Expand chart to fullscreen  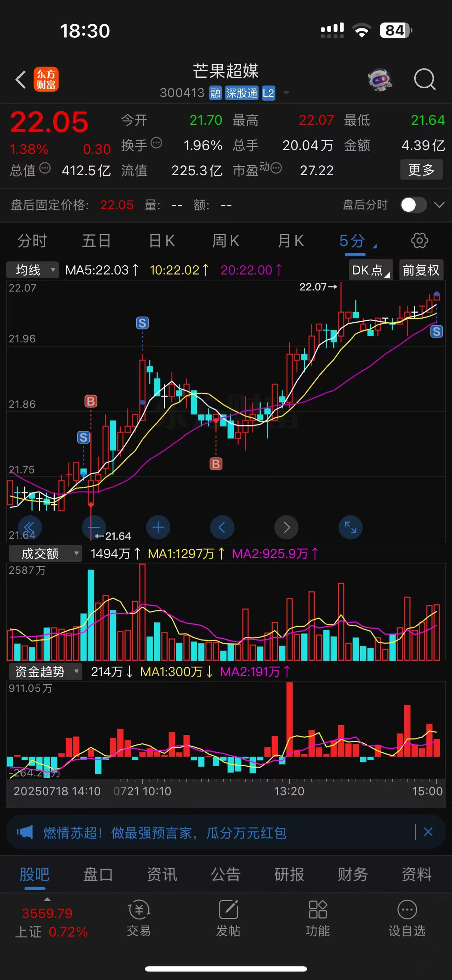pyautogui.click(x=351, y=527)
